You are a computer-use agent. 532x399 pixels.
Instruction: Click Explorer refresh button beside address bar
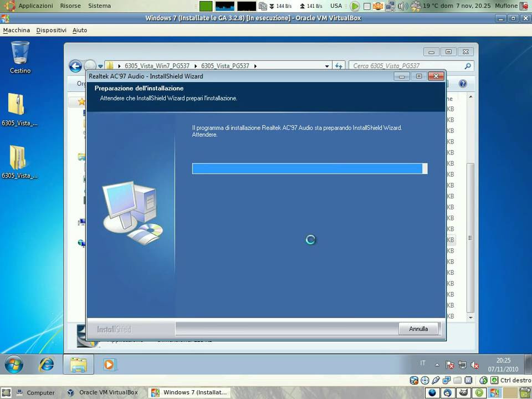339,66
